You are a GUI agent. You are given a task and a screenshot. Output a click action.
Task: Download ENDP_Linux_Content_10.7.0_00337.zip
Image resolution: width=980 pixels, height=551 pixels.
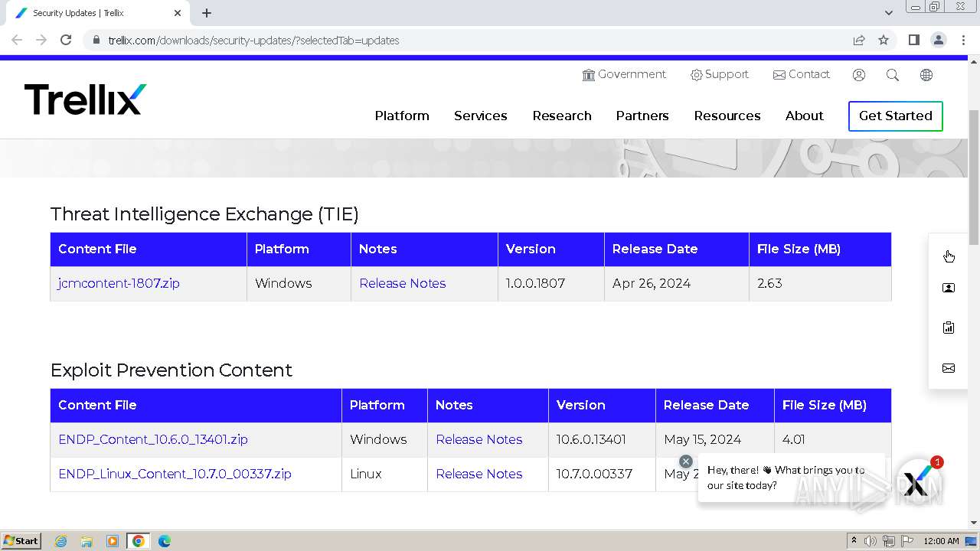tap(175, 474)
